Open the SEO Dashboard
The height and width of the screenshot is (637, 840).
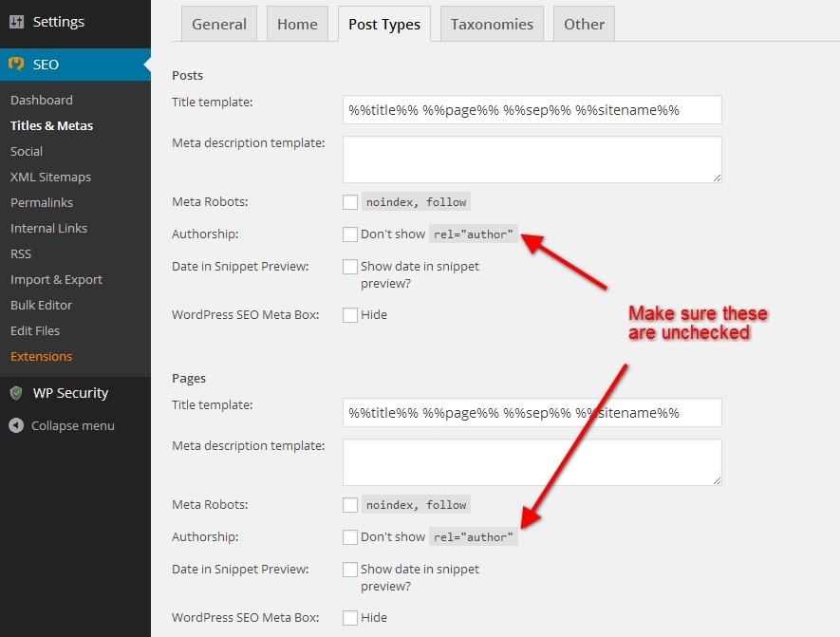[x=41, y=100]
